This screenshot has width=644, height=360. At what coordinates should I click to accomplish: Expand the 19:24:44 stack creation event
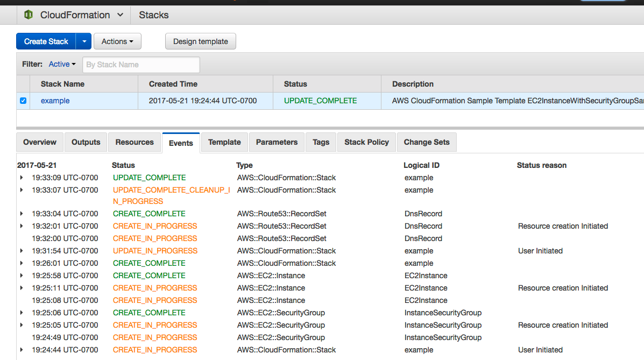22,350
